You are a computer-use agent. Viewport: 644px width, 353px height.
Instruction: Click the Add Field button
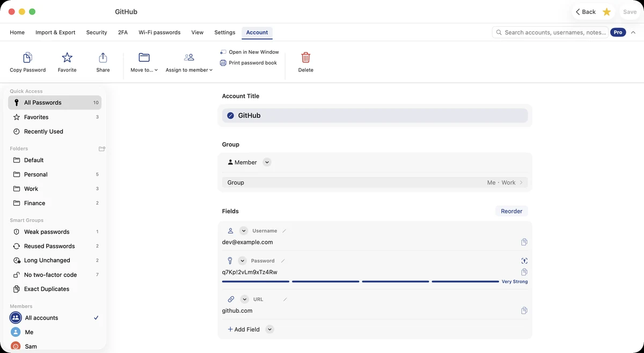[x=244, y=329]
